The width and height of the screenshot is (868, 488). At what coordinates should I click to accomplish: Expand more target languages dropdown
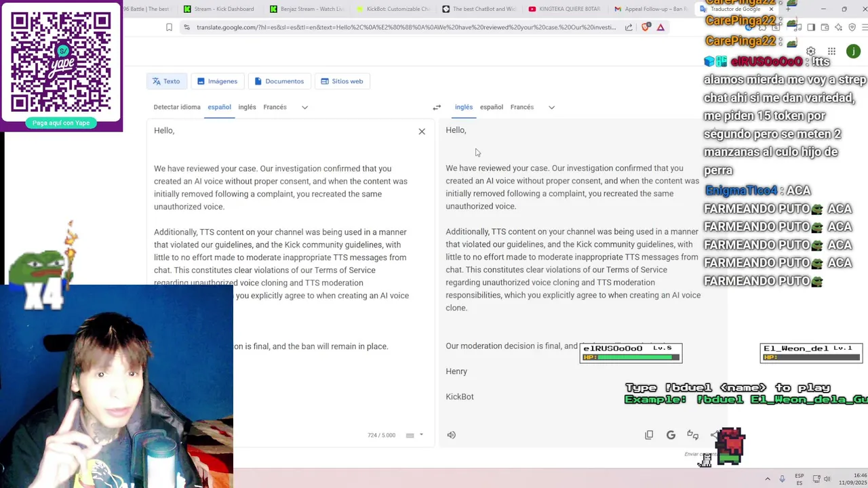[551, 107]
